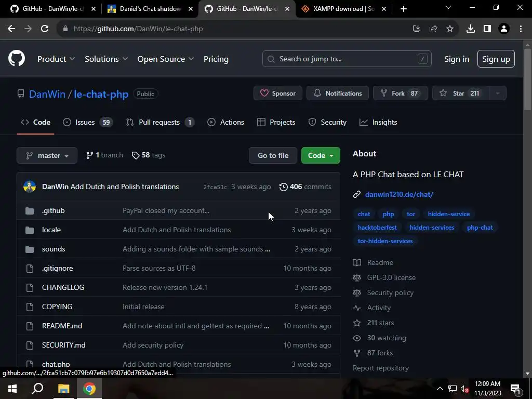This screenshot has width=532, height=399.
Task: Open the Projects tab
Action: pos(276,122)
